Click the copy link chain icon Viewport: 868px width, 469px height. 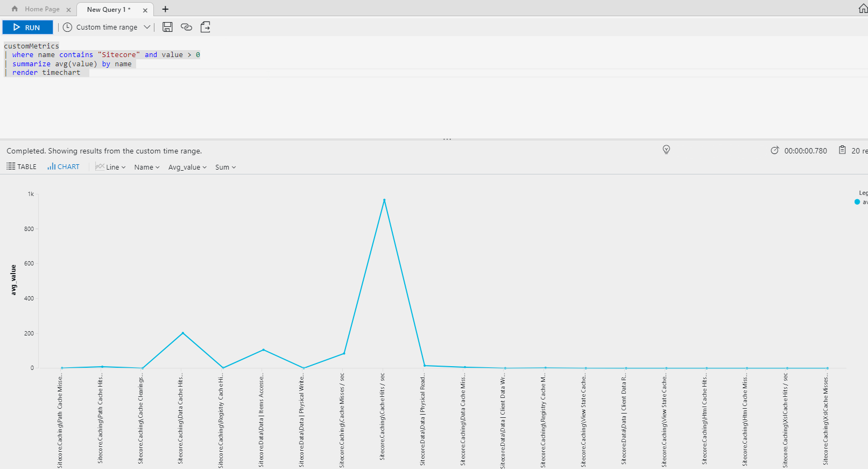pyautogui.click(x=186, y=27)
